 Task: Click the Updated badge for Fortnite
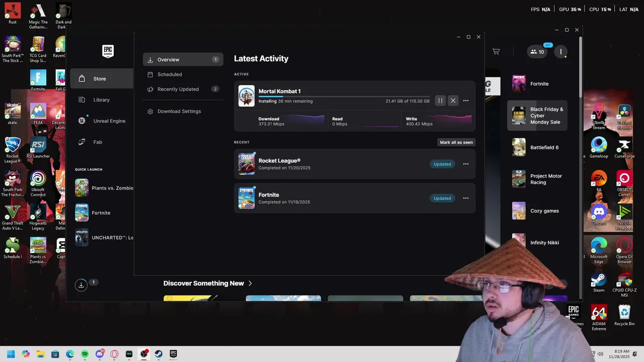(x=442, y=198)
